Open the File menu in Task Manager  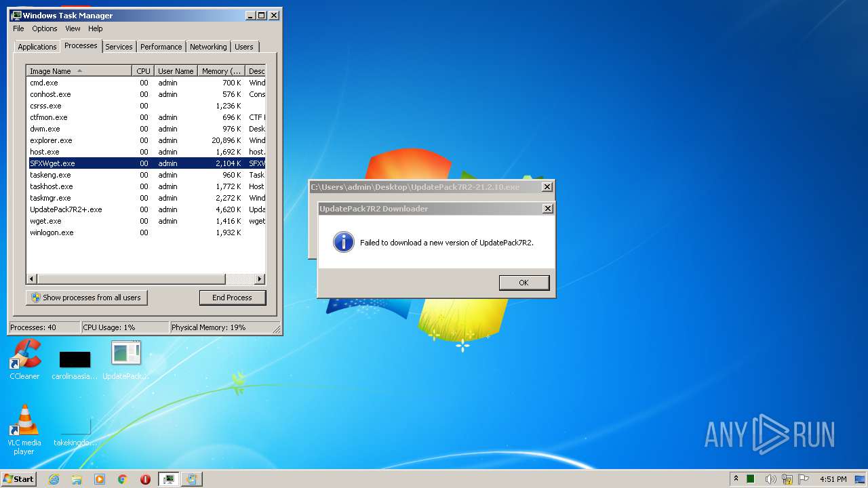pyautogui.click(x=18, y=28)
